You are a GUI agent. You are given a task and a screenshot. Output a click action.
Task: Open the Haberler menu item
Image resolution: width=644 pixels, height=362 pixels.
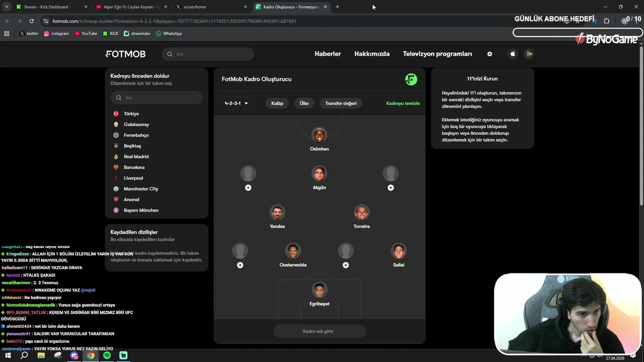coord(328,54)
